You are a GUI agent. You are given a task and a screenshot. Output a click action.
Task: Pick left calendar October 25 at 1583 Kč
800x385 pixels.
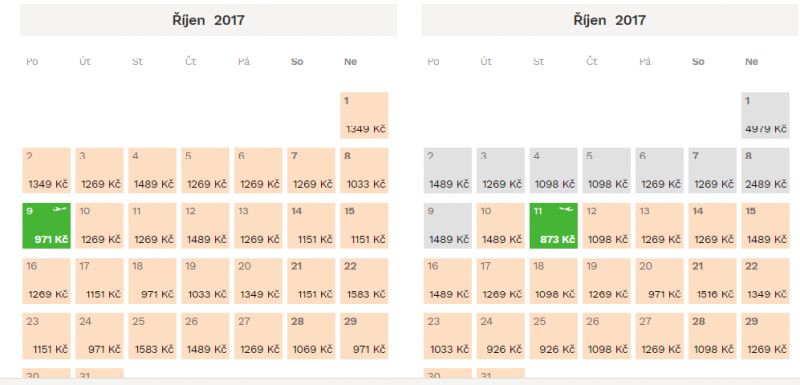click(152, 336)
